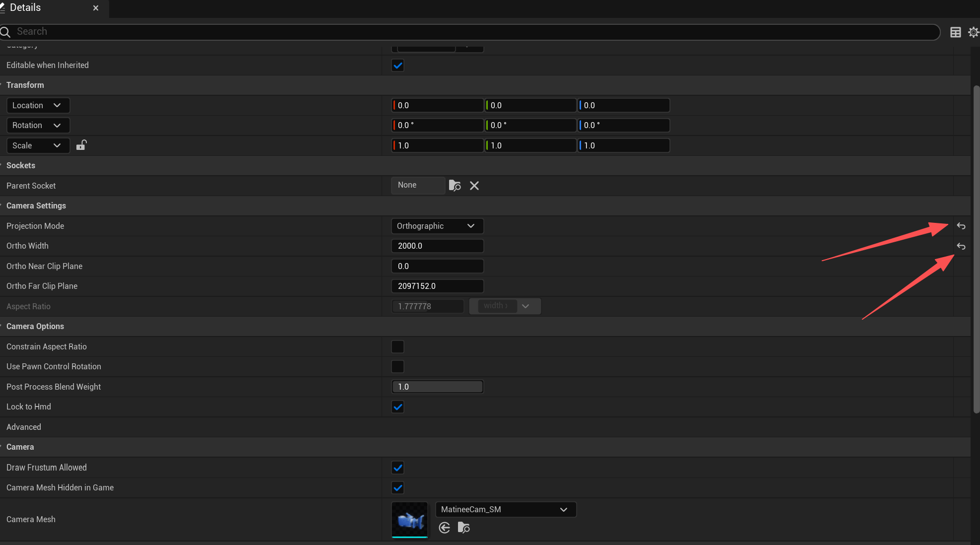
Task: Reset Projection Mode to default arrow
Action: (x=961, y=226)
